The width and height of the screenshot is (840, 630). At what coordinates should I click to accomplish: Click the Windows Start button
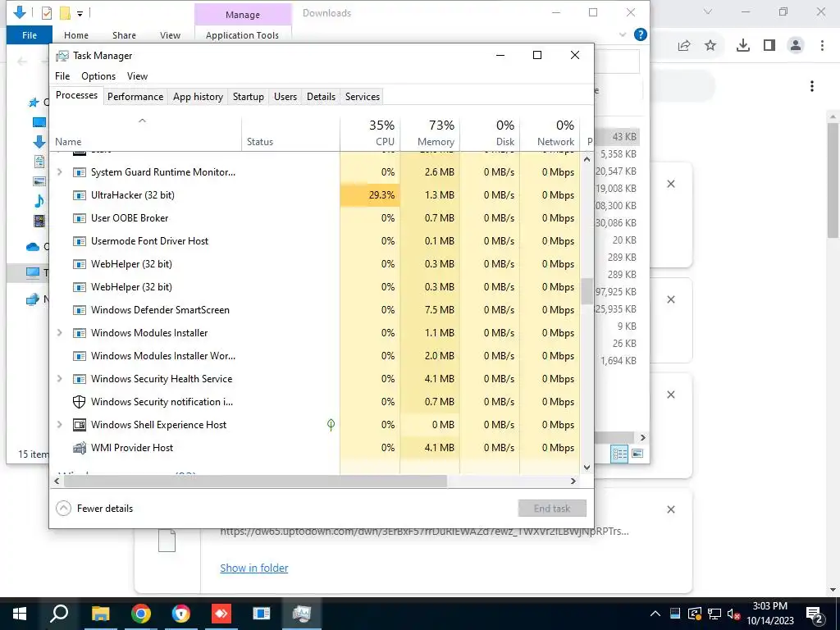tap(20, 614)
